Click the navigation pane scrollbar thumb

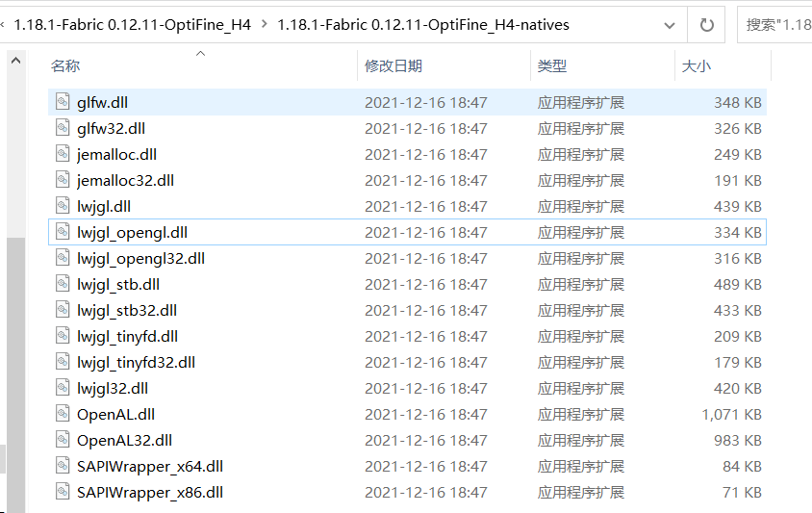point(16,375)
